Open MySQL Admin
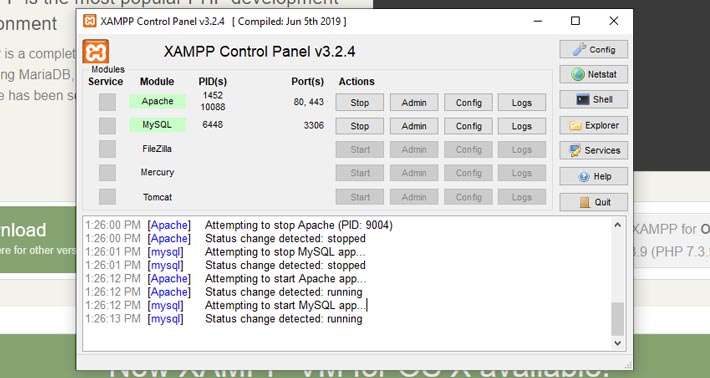The height and width of the screenshot is (378, 710). (x=414, y=126)
